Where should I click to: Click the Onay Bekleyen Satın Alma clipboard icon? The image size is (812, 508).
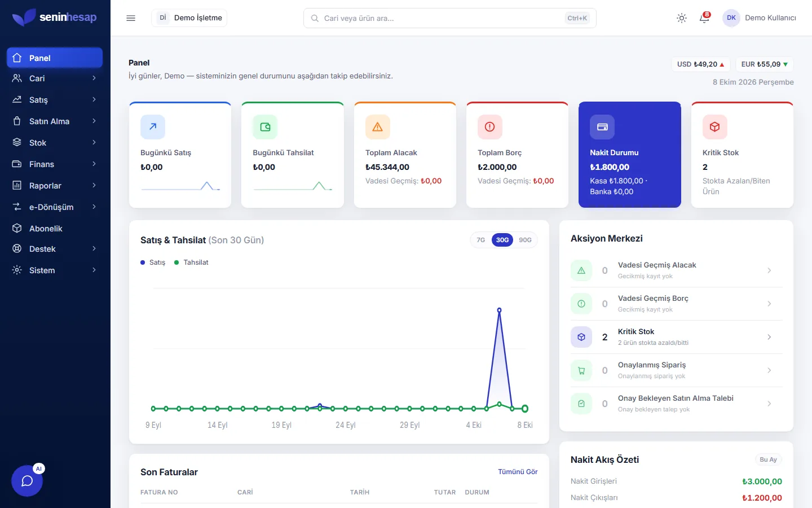pos(581,404)
